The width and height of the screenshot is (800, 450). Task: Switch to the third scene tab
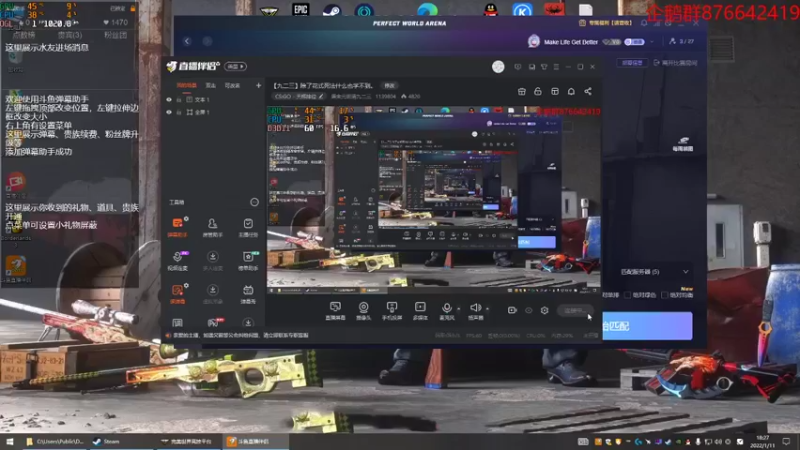click(232, 86)
